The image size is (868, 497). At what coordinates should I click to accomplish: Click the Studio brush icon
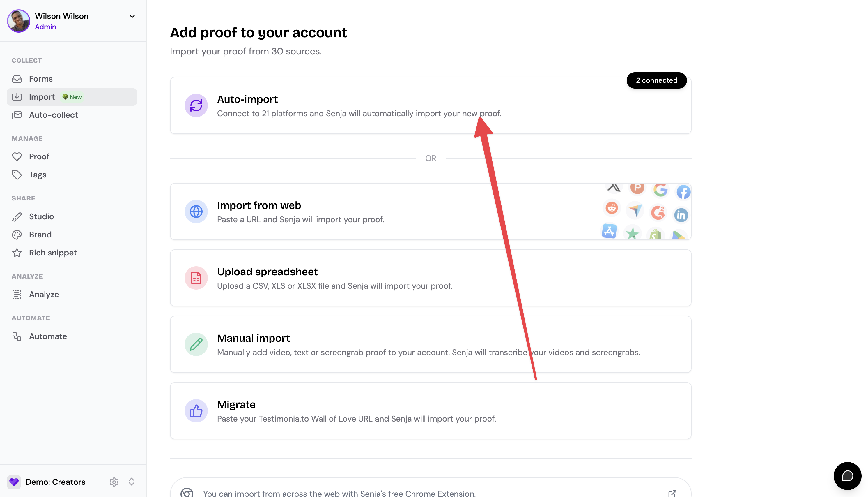tap(17, 217)
